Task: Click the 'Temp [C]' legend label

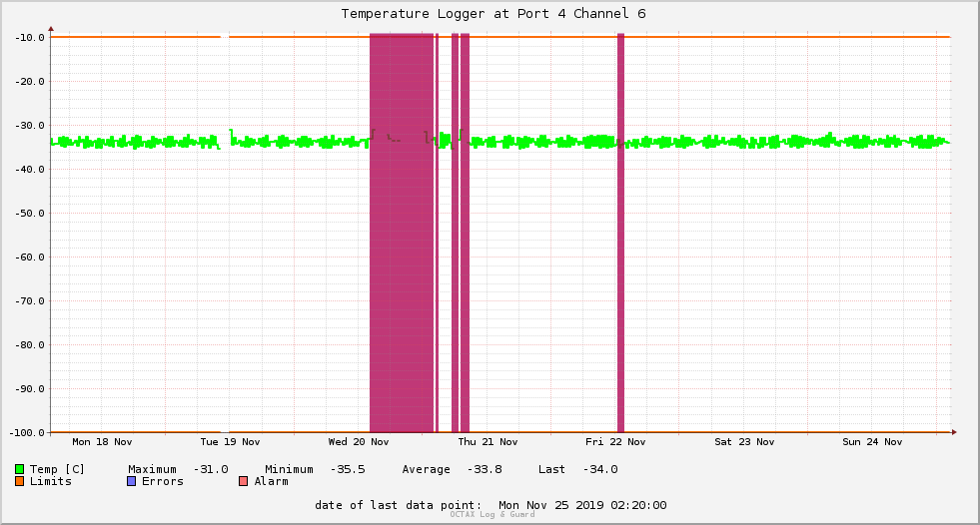Action: pos(57,469)
